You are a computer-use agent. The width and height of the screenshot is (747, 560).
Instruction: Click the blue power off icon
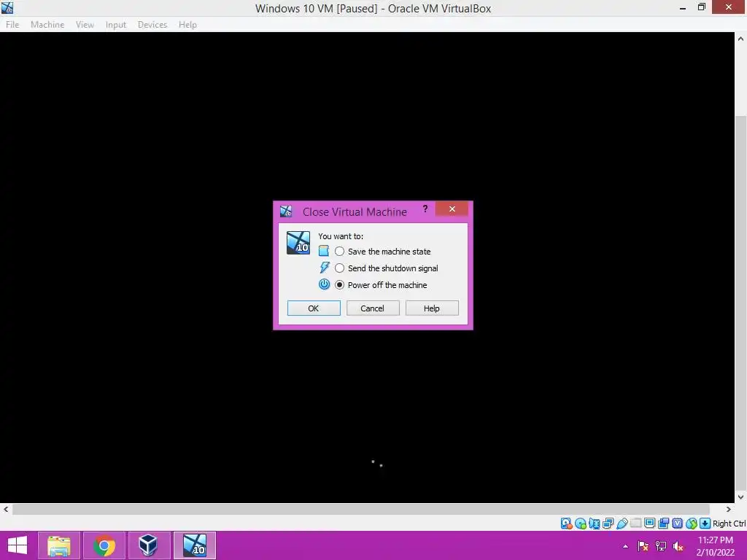click(324, 284)
